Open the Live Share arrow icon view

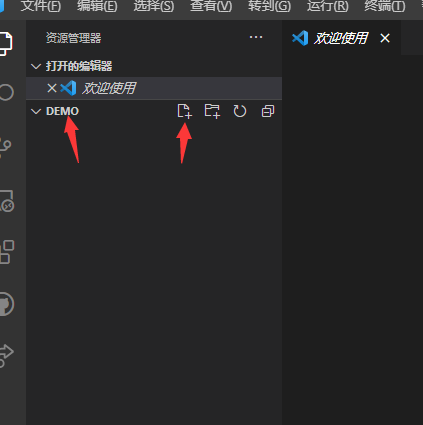(x=6, y=355)
